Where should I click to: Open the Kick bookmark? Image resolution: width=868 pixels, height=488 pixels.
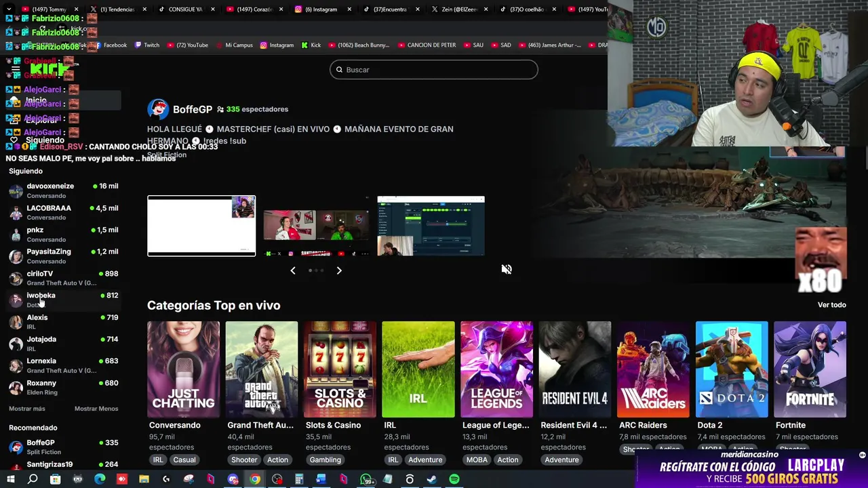tap(311, 45)
